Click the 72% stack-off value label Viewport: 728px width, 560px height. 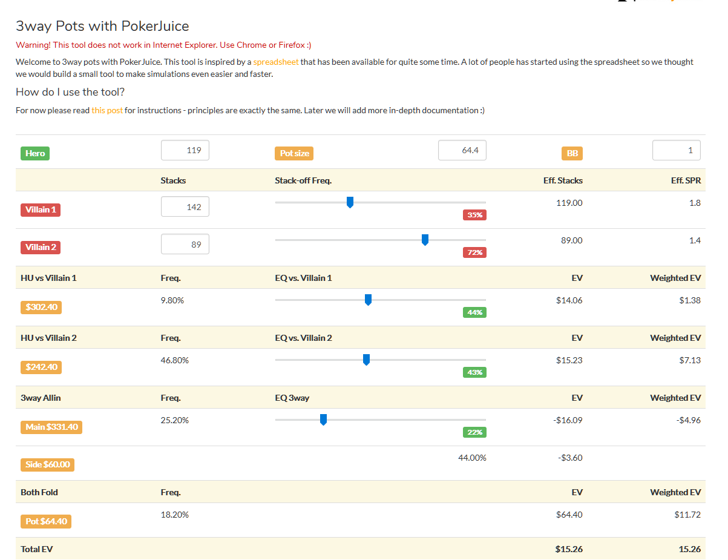tap(474, 252)
